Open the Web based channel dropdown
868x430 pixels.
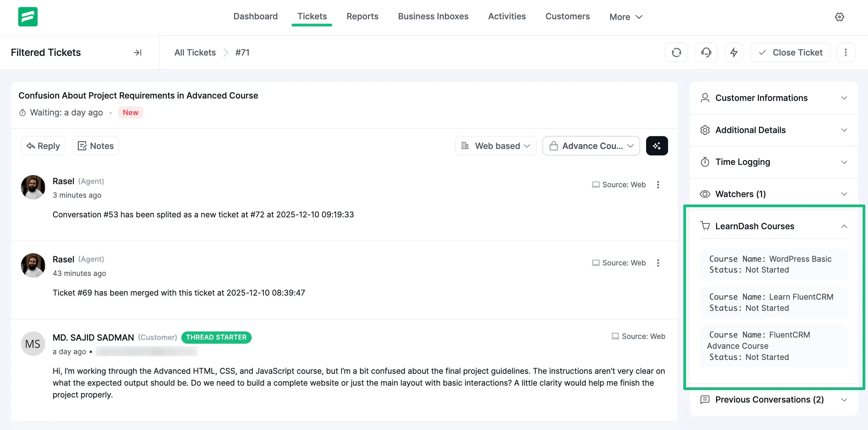coord(495,146)
